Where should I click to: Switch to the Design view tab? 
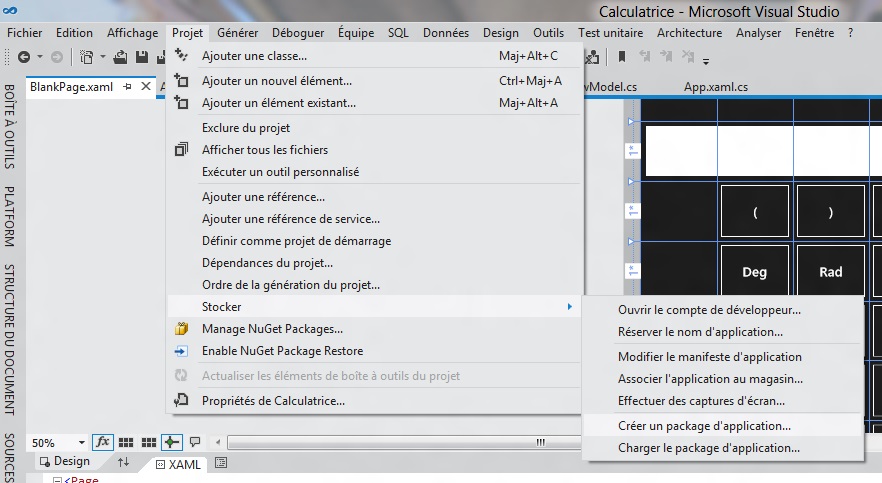coord(65,462)
